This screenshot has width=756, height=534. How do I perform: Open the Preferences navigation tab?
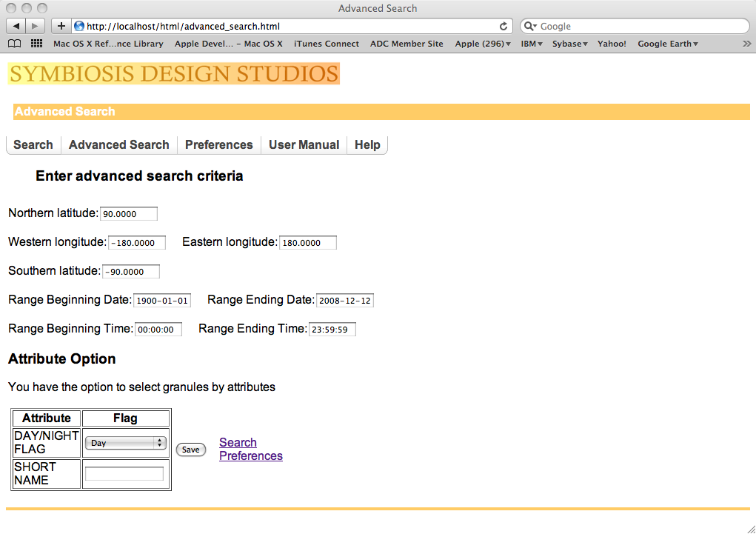click(x=218, y=145)
